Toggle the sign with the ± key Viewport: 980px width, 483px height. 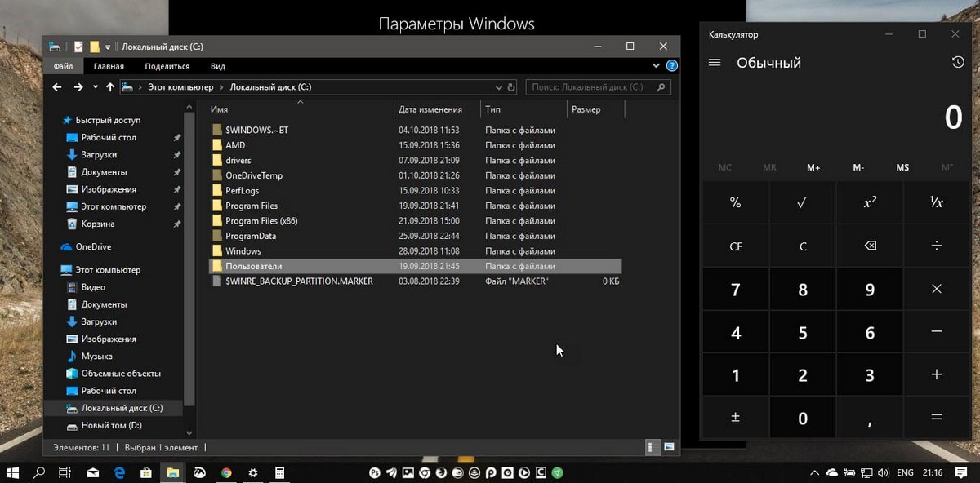[x=736, y=418]
